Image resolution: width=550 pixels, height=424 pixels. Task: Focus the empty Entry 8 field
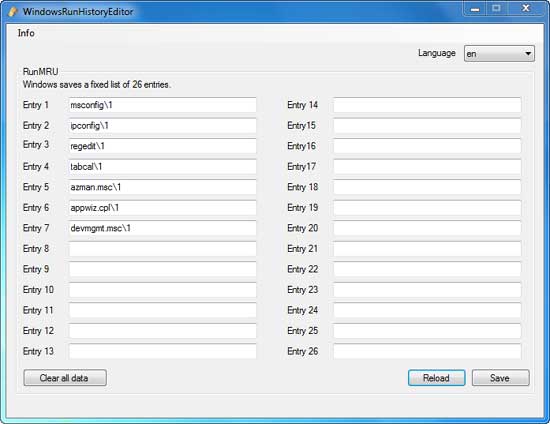(x=162, y=249)
